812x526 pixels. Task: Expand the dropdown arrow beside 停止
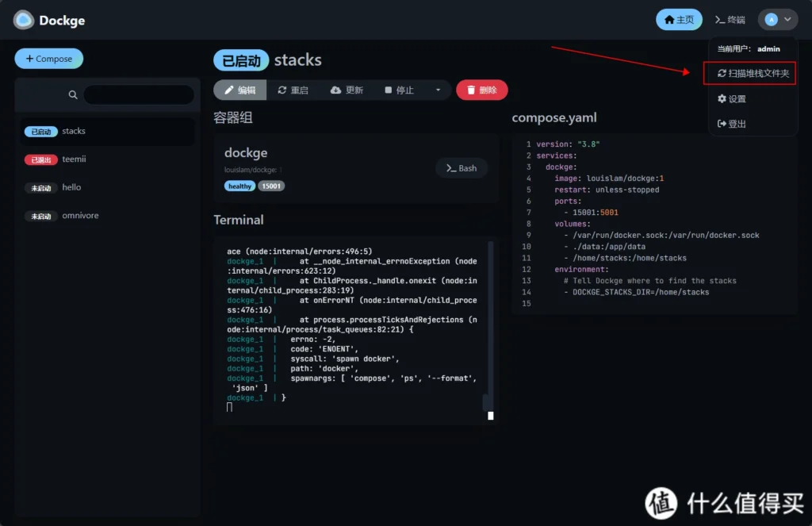(x=438, y=90)
